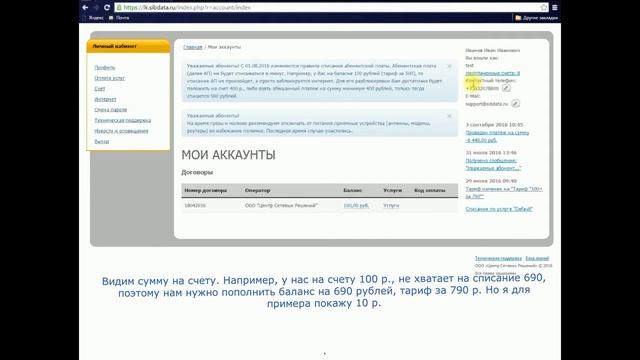Open the Другие закладки folder

point(536,18)
